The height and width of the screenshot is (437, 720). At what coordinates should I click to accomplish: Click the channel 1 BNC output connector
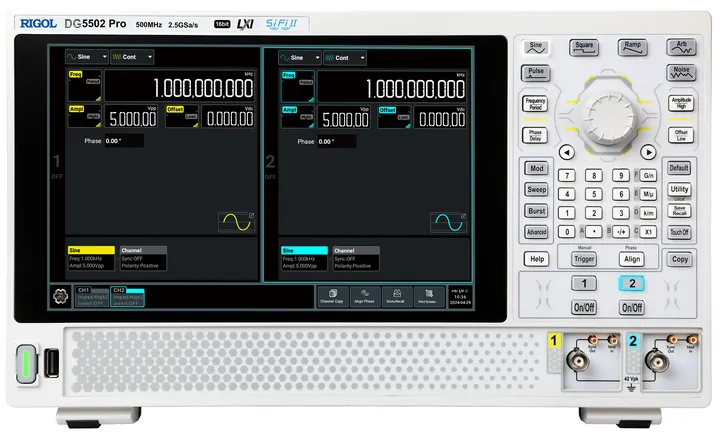pos(577,360)
